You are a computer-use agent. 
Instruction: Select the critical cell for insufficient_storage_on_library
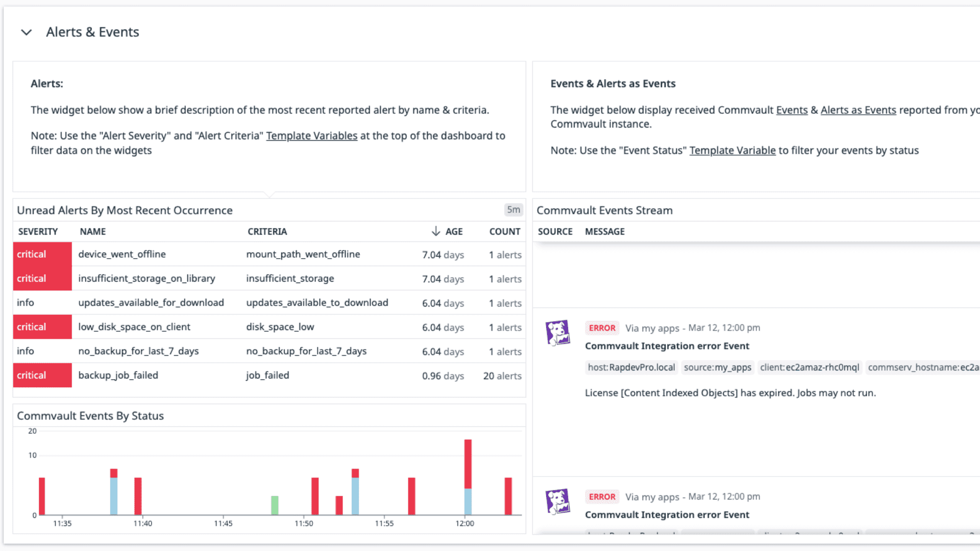[x=42, y=279]
